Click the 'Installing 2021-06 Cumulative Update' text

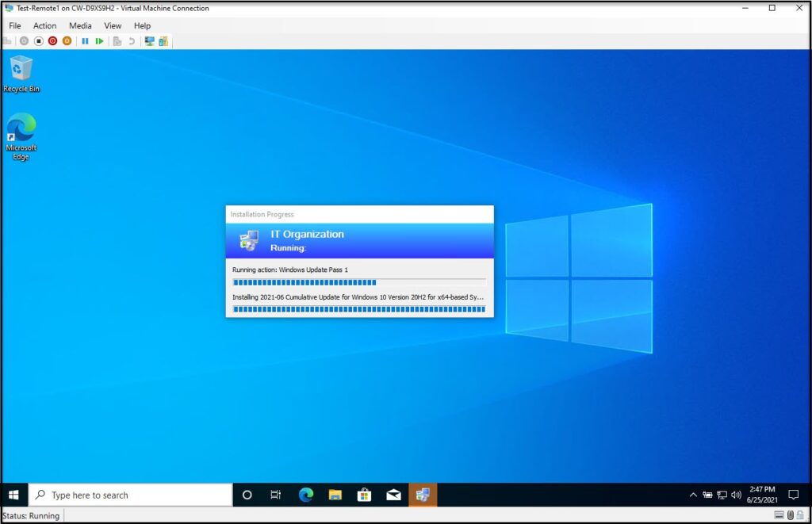(x=358, y=297)
